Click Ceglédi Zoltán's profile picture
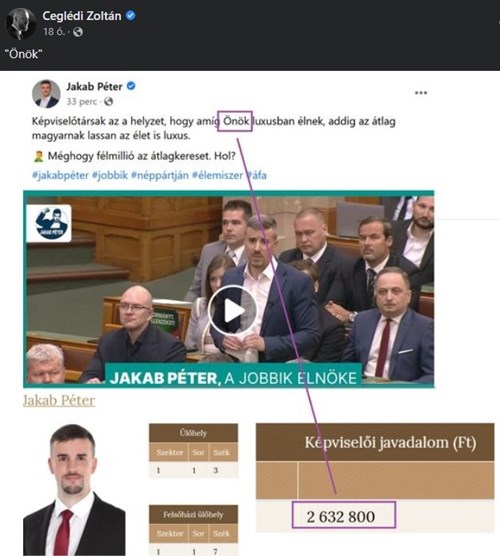 point(21,23)
